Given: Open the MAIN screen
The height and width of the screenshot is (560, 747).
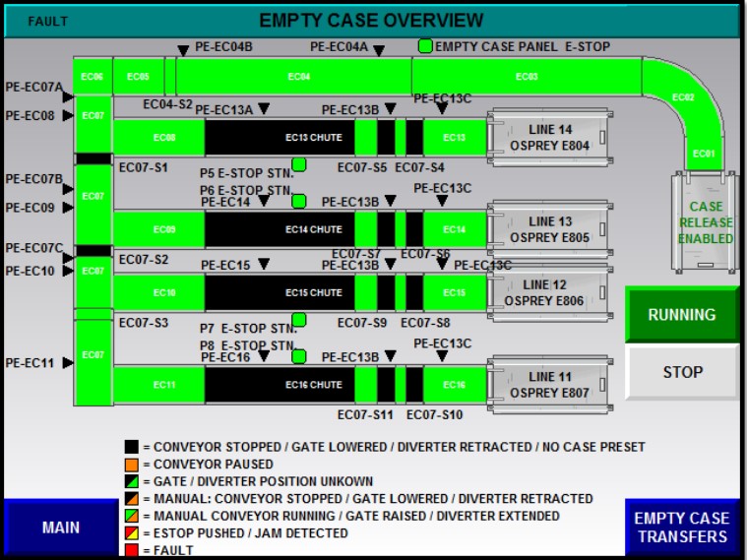Looking at the screenshot, I should click(60, 528).
